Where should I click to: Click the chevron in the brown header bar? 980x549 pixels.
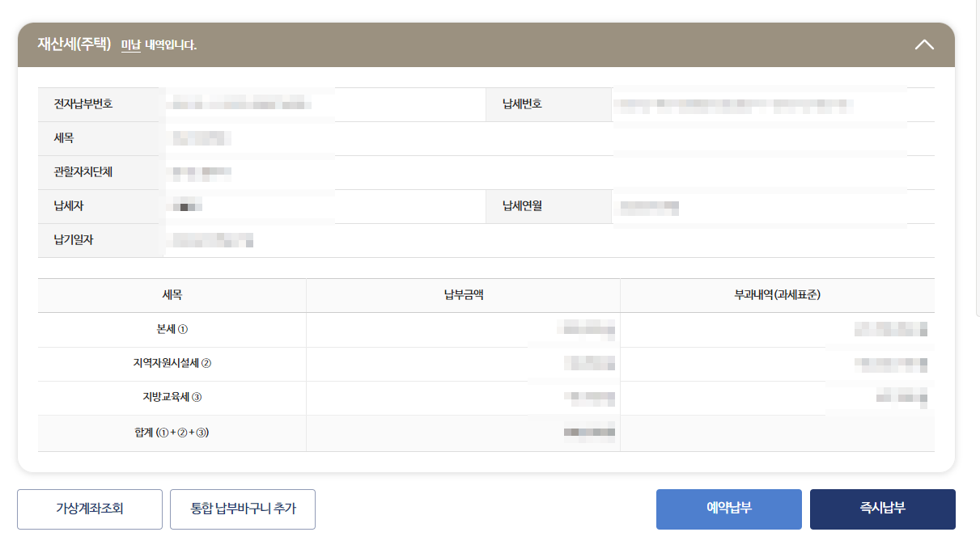coord(923,45)
